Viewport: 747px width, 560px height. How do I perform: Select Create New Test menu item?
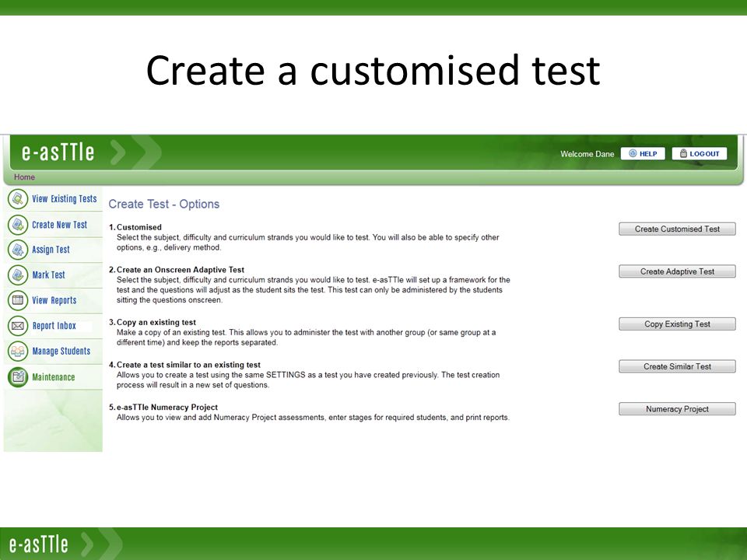[60, 225]
